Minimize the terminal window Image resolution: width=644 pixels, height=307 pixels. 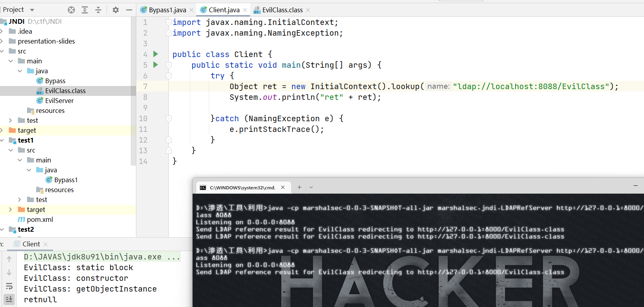pos(635,185)
